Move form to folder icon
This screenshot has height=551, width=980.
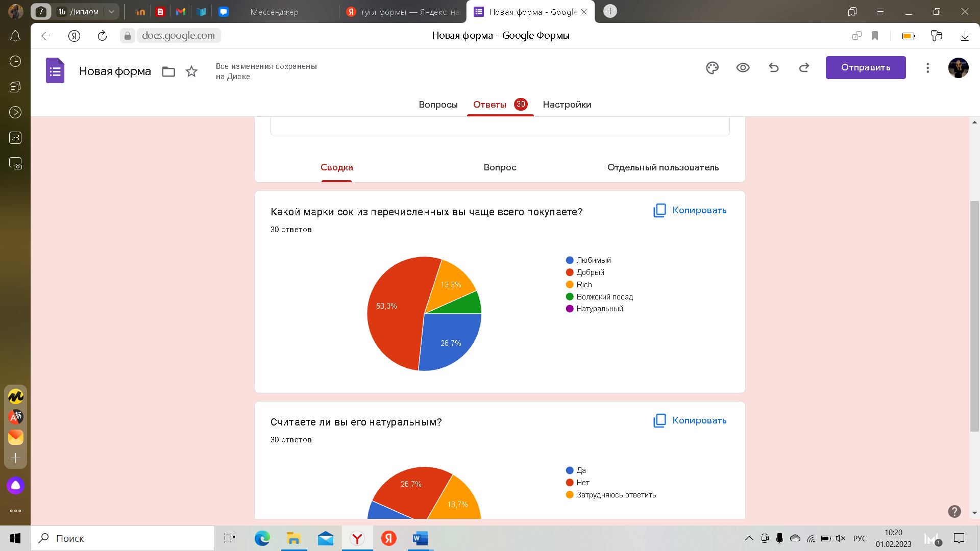168,71
